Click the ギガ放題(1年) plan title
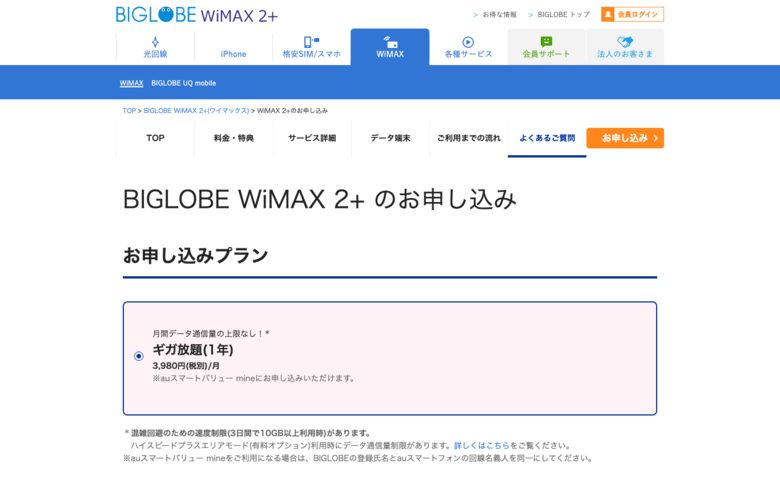The image size is (780, 480). (193, 350)
